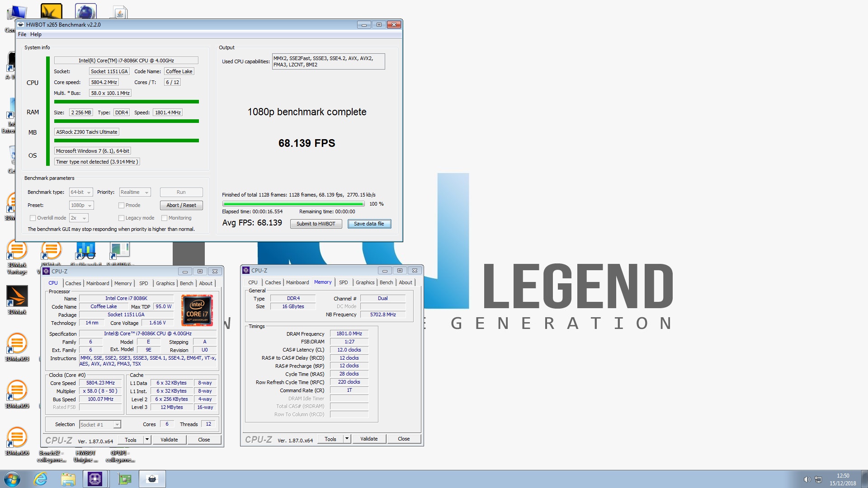The width and height of the screenshot is (868, 488).
Task: Select SPD tab in CPU-Z Memory window
Action: point(344,282)
